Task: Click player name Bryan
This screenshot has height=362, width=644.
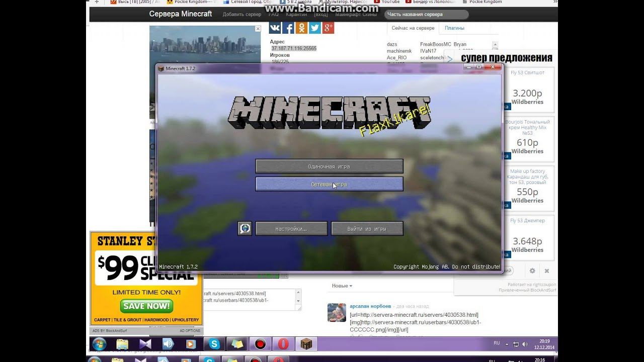Action: click(460, 44)
